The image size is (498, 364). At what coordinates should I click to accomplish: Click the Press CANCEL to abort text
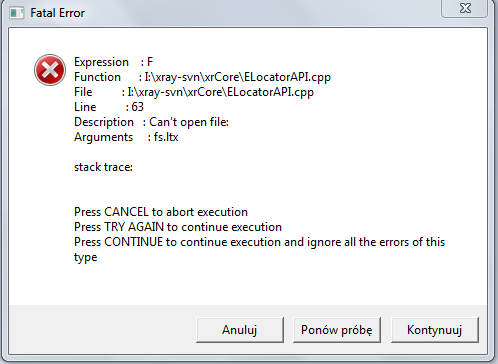pyautogui.click(x=161, y=212)
